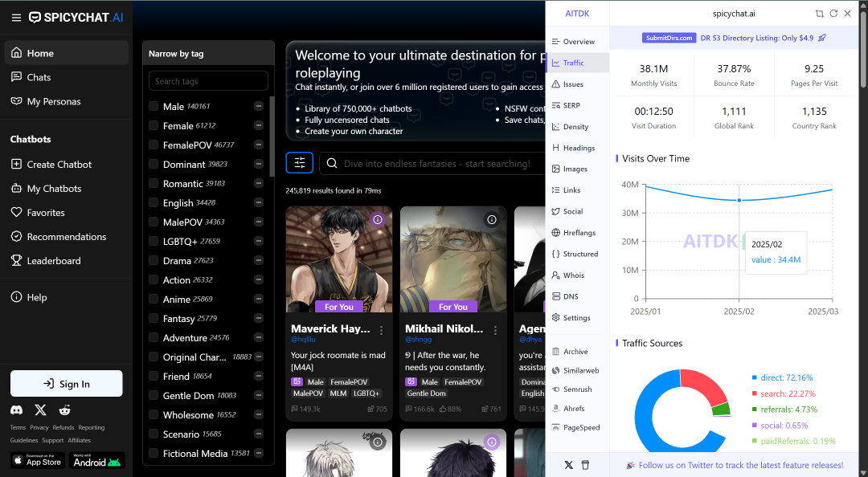Click the X icon in the AITDK footer
The image size is (868, 477).
coord(568,465)
